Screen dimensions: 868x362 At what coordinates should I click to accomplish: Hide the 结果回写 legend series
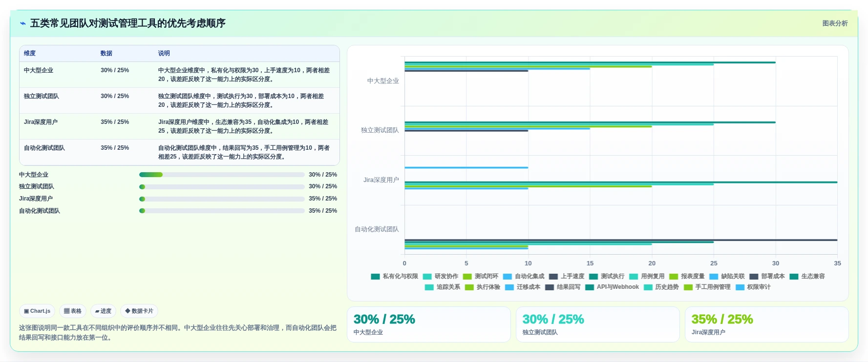pos(563,287)
